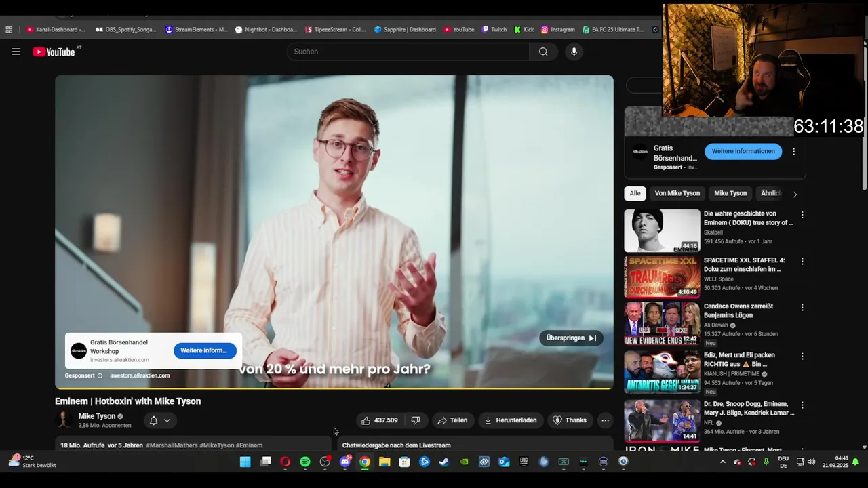Show more filter chips with right arrow
Image resolution: width=868 pixels, height=488 pixels.
pyautogui.click(x=795, y=194)
